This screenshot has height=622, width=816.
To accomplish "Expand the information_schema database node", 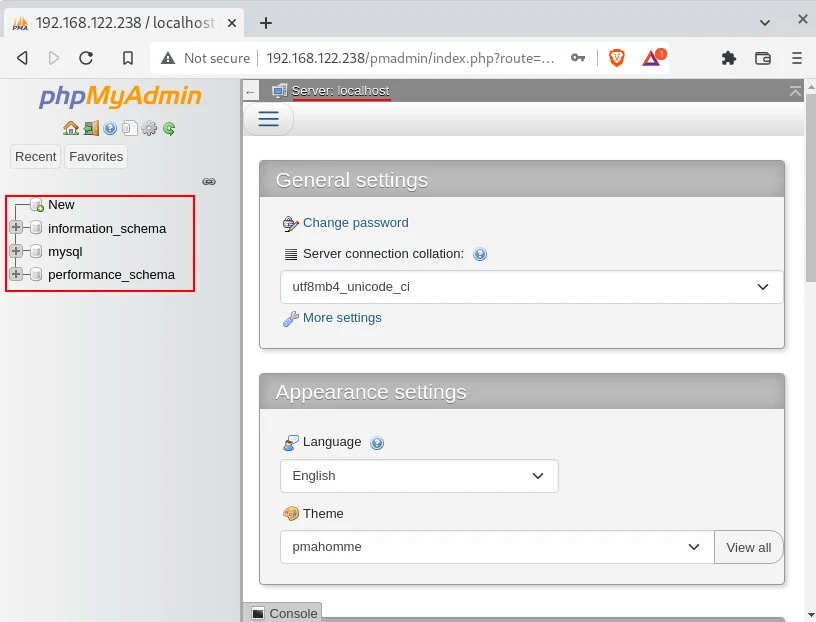I will click(16, 227).
